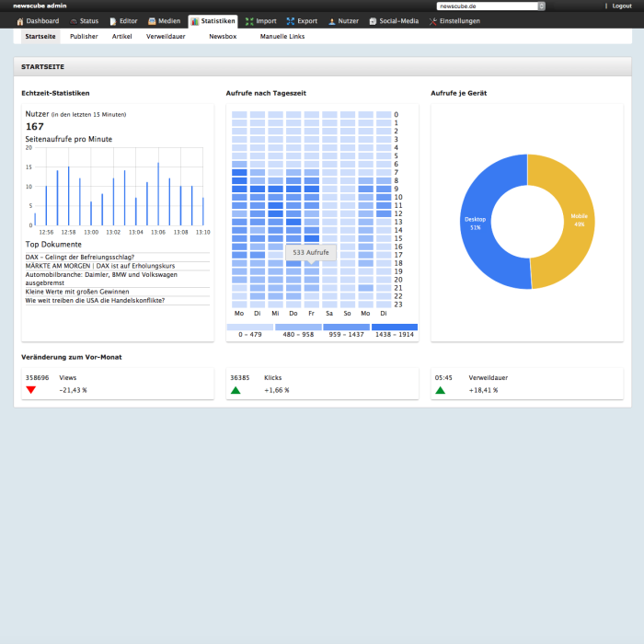Image resolution: width=644 pixels, height=644 pixels.
Task: Click the red Views decrease triangle
Action: [30, 390]
